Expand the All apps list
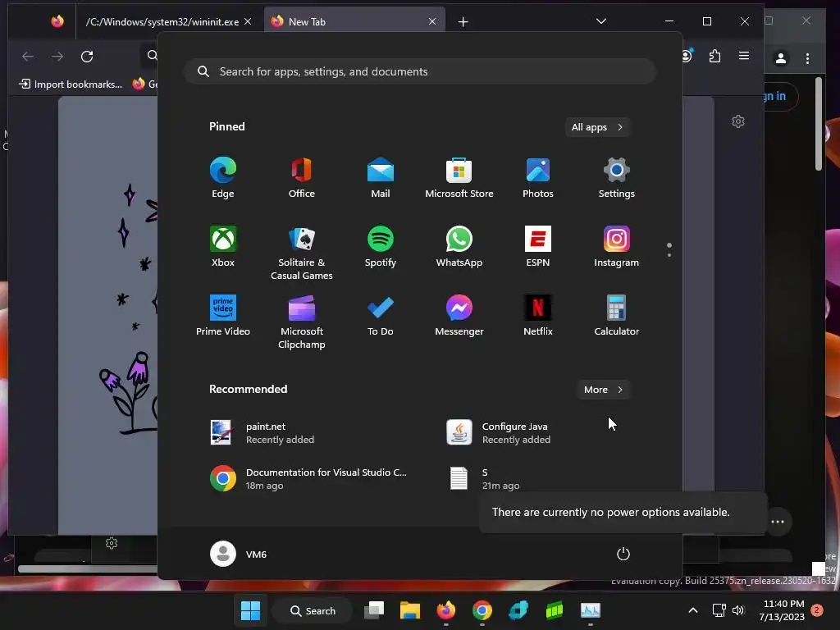The width and height of the screenshot is (840, 630). (x=597, y=127)
